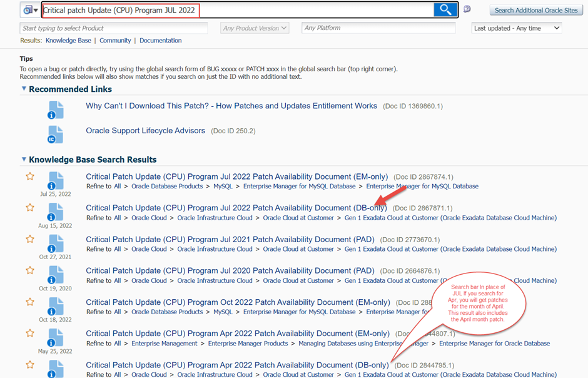This screenshot has width=588, height=378.
Task: Switch to Documentation results
Action: pyautogui.click(x=161, y=41)
